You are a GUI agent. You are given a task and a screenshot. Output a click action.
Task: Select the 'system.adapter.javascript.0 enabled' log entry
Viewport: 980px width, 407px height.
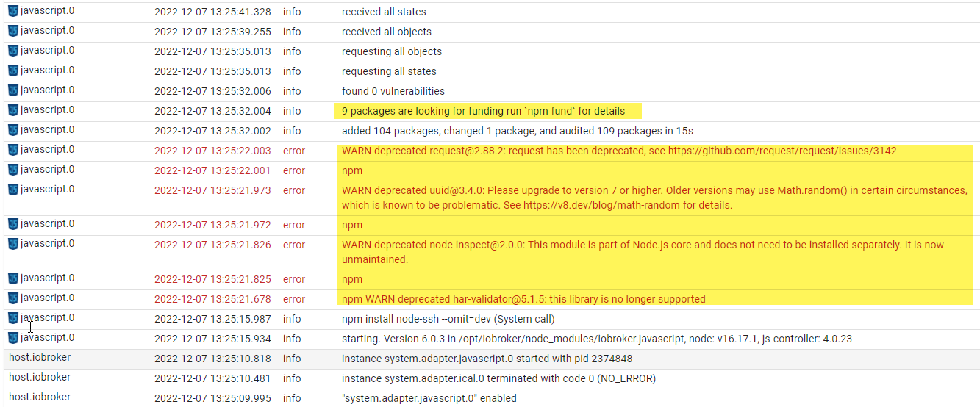pos(429,398)
